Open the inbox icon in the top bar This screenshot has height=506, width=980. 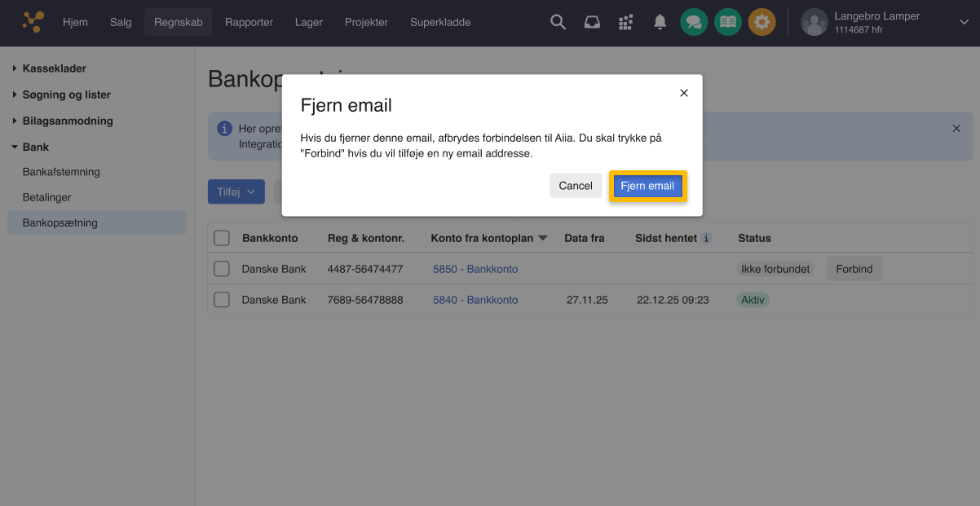click(592, 22)
